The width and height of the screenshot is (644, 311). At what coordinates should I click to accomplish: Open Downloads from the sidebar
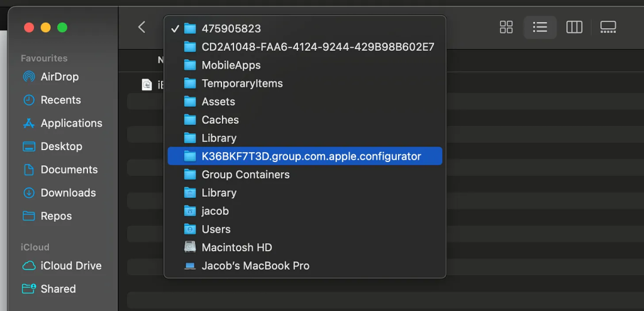tap(68, 193)
